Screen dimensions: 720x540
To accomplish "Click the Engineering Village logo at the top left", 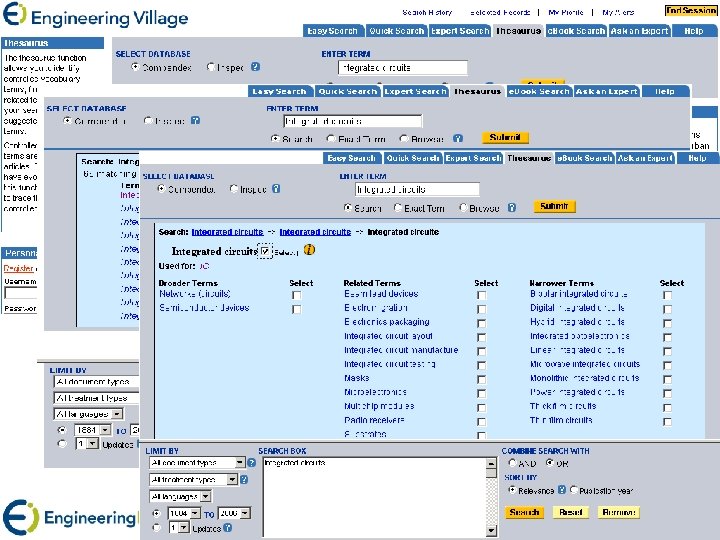I will click(96, 16).
